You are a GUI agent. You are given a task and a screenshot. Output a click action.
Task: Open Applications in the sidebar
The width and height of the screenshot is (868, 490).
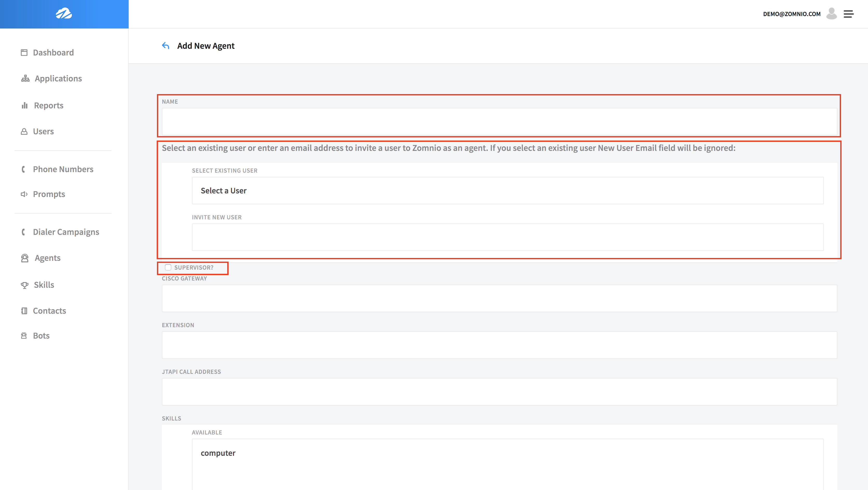58,79
